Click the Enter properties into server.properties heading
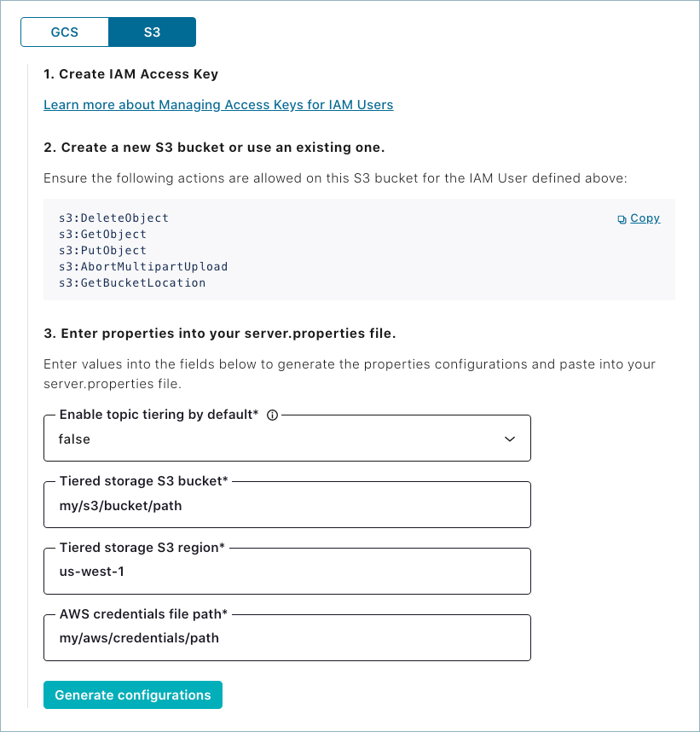This screenshot has height=732, width=700. [219, 332]
